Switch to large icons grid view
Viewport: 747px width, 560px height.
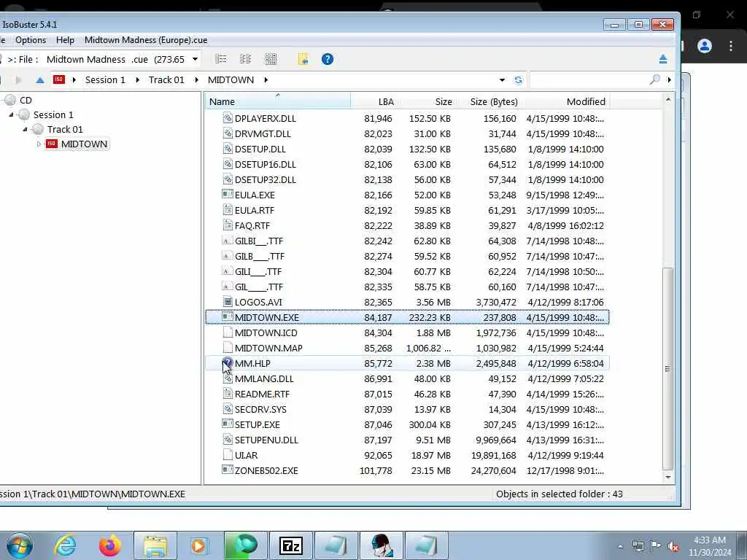[271, 59]
